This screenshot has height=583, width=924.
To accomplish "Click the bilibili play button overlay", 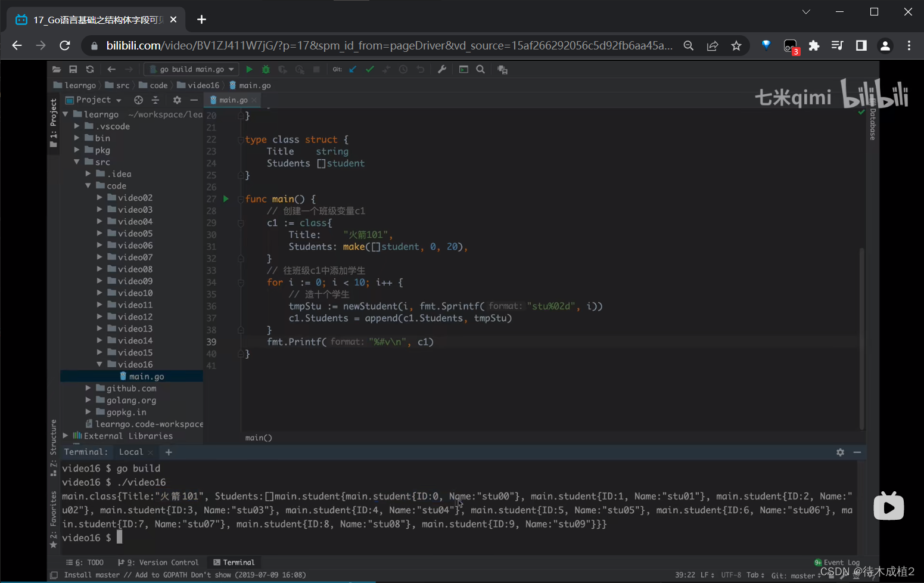I will click(888, 506).
